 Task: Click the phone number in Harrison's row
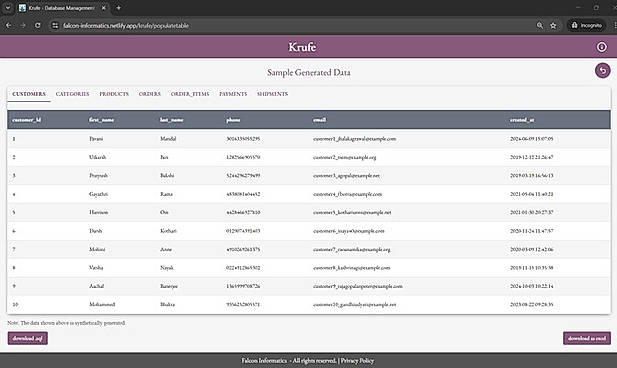tap(243, 212)
